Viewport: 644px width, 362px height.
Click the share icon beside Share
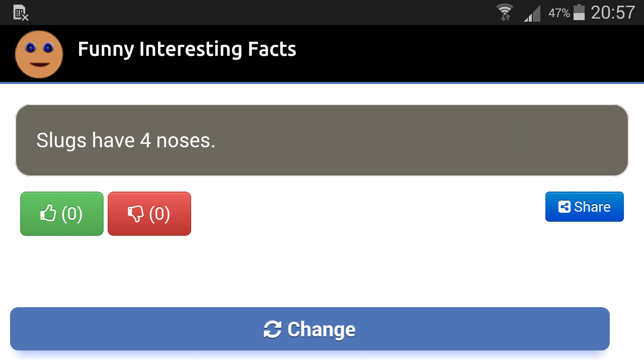coord(565,207)
